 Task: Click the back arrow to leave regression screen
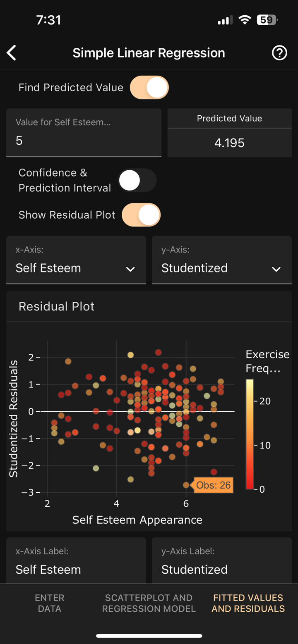coord(11,52)
